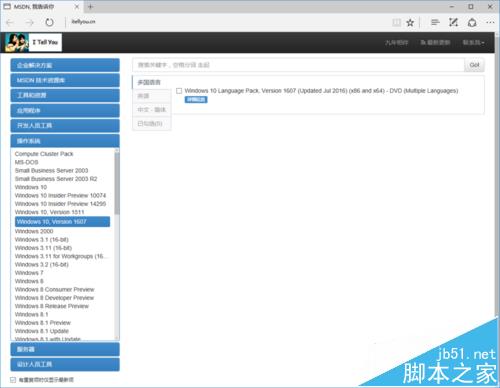
Task: Select Windows 3.11 for Workgroups
Action: [x=62, y=256]
